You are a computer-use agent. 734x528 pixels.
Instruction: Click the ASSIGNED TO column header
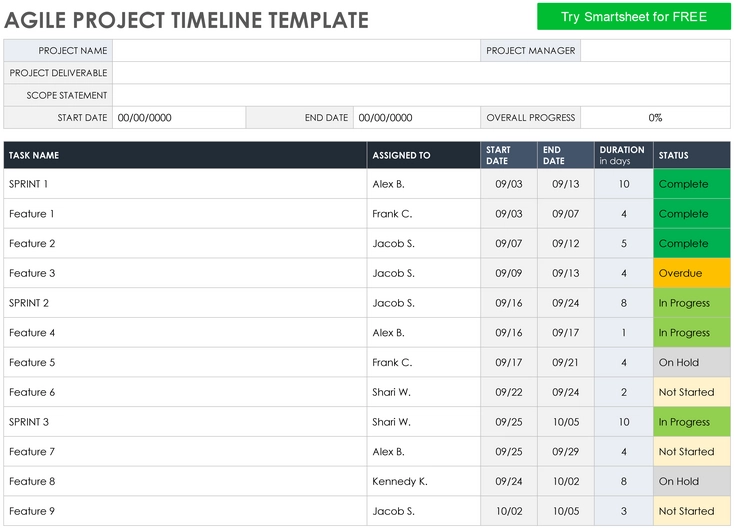(x=424, y=155)
